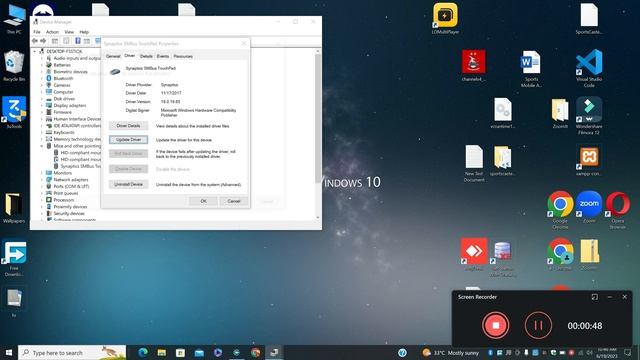Expand the Bluetooth category
This screenshot has height=360, width=640.
[x=42, y=78]
